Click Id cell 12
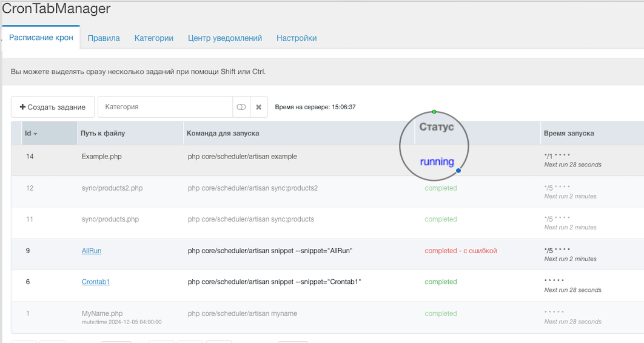Viewport: 644px width, 343px height. [30, 188]
